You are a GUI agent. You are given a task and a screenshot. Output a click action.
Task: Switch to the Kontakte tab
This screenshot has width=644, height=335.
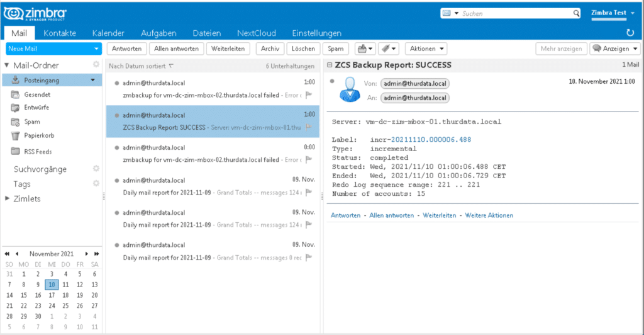[x=60, y=33]
